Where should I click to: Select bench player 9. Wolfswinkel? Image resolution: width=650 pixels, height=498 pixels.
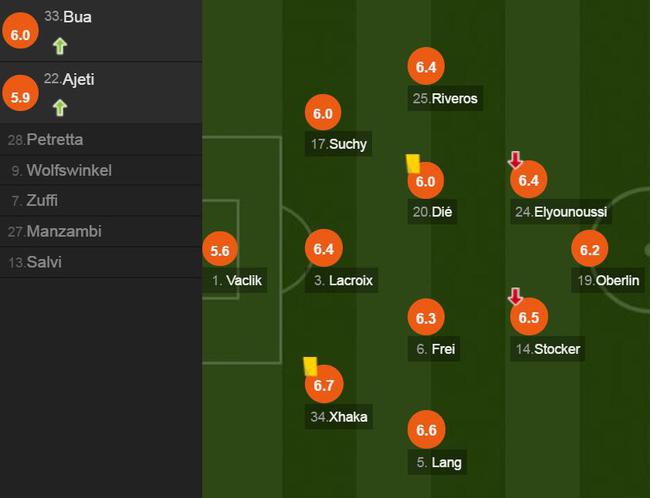[x=101, y=170]
